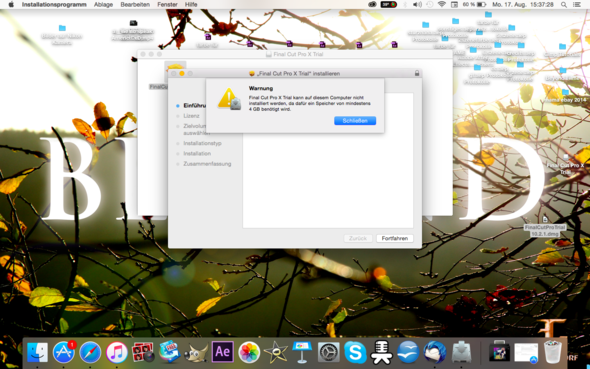
Task: Open Adobe After Effects from the Dock
Action: point(222,352)
